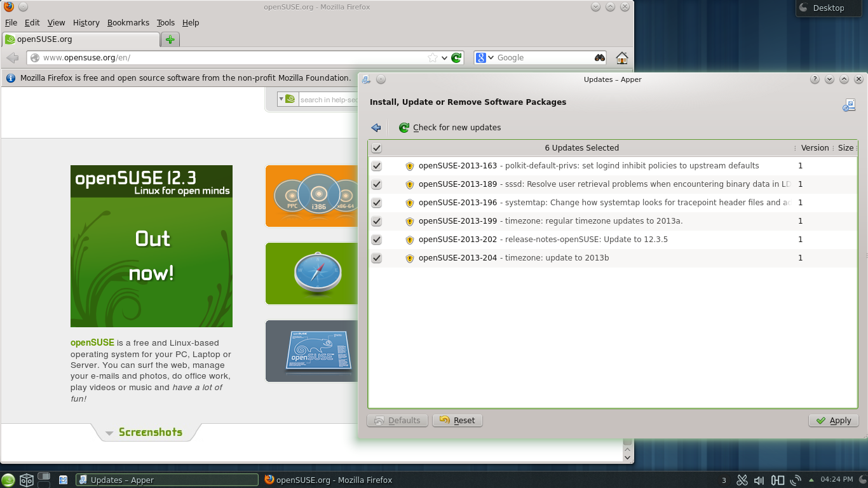Reload page with Firefox refresh icon
The height and width of the screenshot is (488, 868).
(456, 58)
